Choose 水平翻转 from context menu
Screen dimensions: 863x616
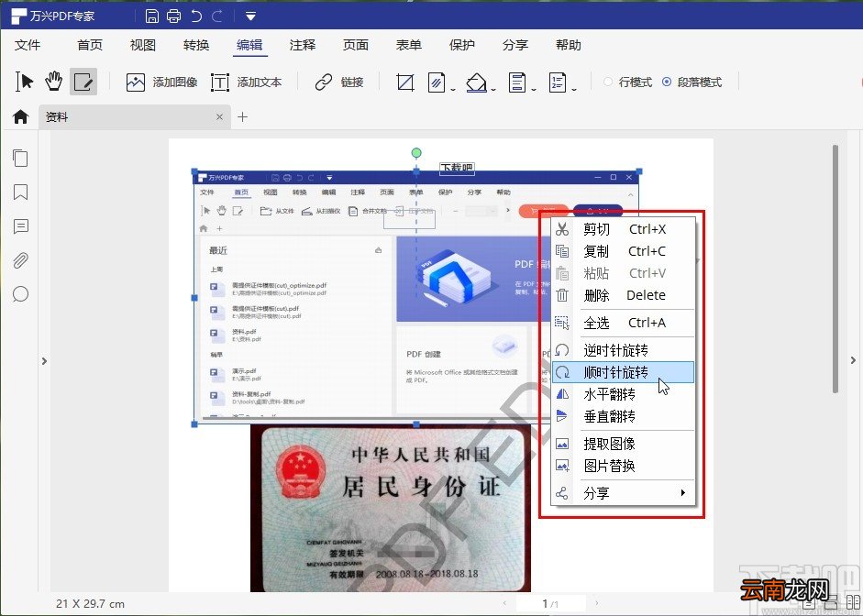click(623, 394)
